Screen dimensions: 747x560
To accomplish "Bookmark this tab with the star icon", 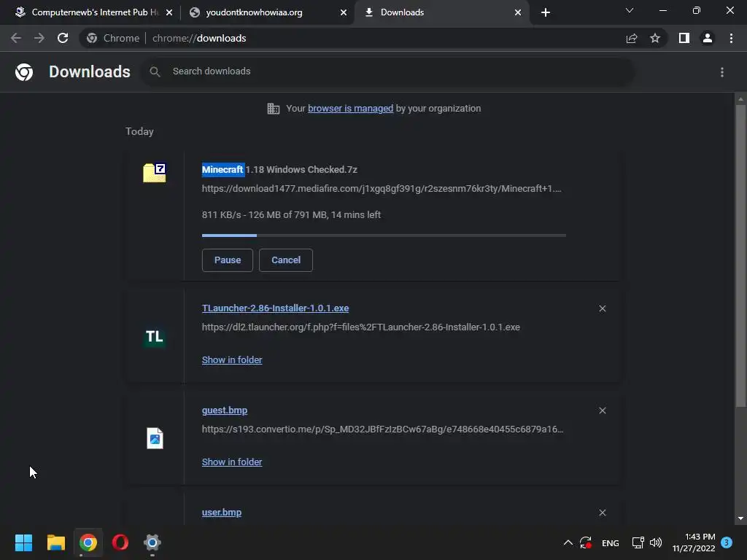I will click(x=655, y=38).
